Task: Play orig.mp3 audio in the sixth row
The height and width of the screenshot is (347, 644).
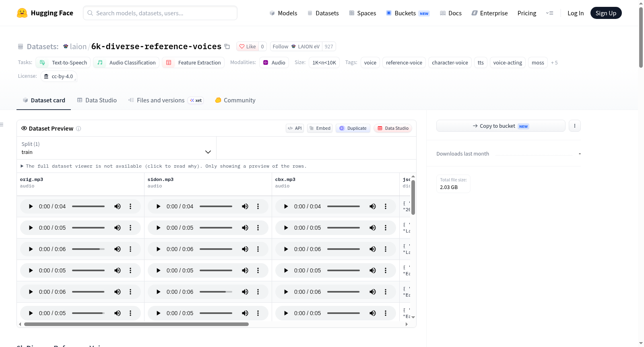Action: coord(31,313)
